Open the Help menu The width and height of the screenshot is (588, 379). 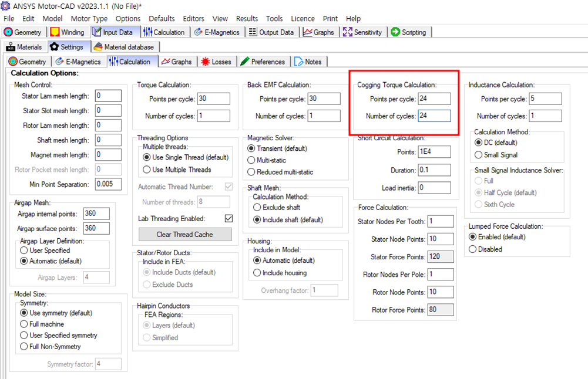click(353, 18)
